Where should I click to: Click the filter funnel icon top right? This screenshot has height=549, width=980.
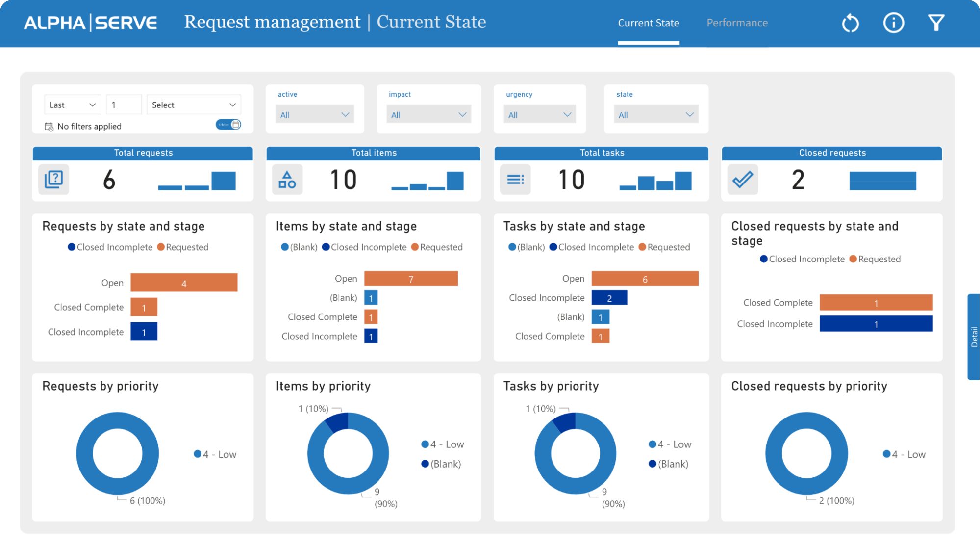[936, 23]
